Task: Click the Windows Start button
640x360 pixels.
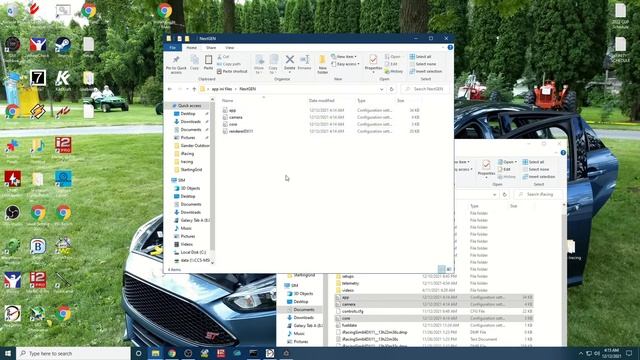Action: (x=8, y=353)
